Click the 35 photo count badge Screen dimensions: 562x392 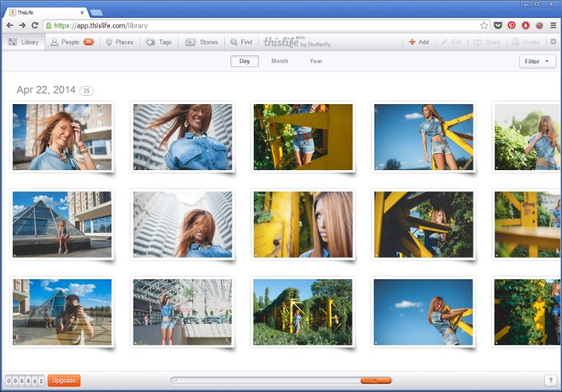pos(86,90)
